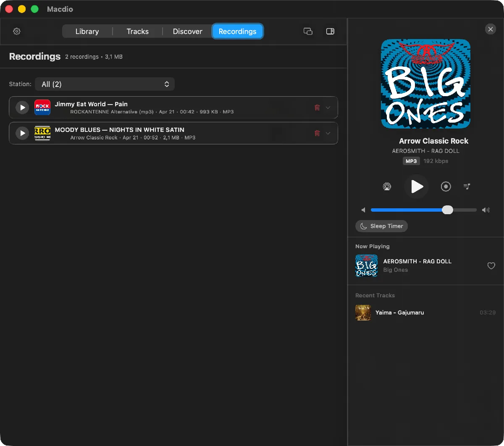Click the MP3 format badge
The image size is (504, 446).
(411, 161)
